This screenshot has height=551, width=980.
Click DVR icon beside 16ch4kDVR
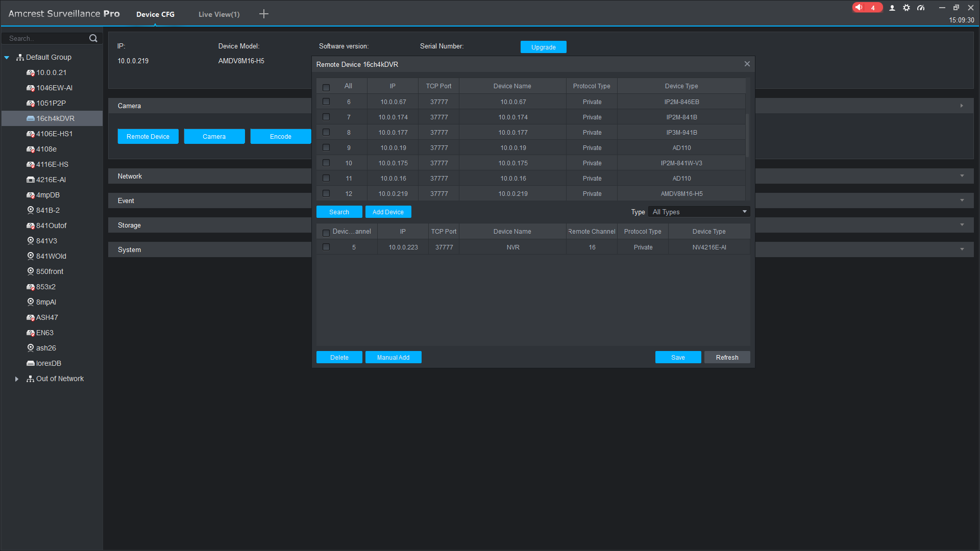[31, 118]
